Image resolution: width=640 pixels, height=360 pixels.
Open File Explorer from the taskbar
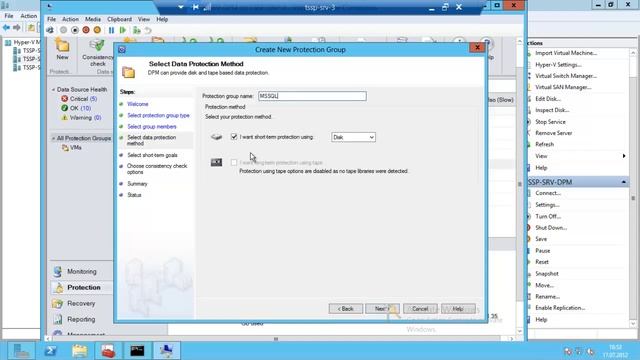point(79,351)
